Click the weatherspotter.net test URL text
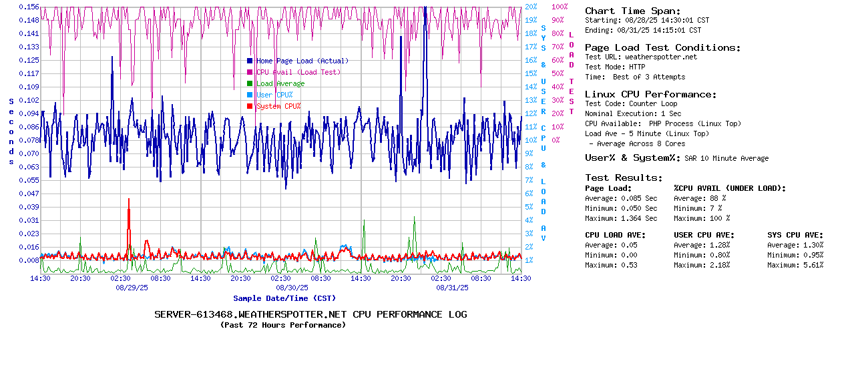 click(x=660, y=57)
